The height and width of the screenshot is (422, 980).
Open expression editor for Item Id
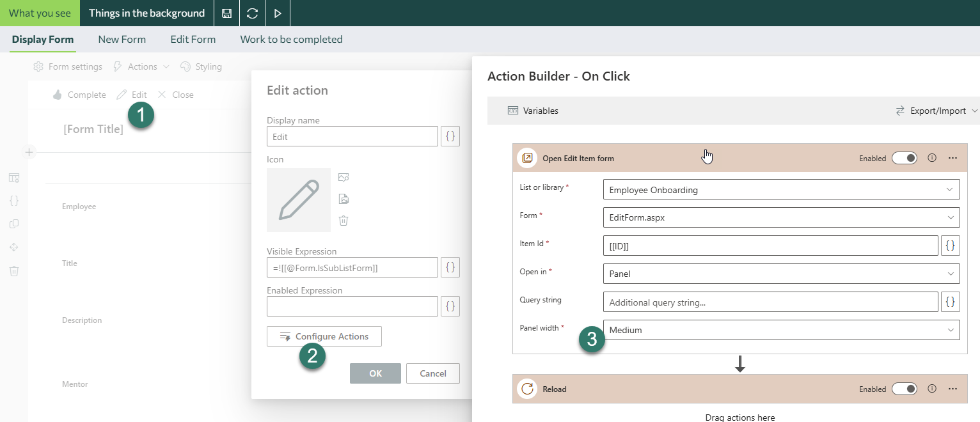point(951,246)
